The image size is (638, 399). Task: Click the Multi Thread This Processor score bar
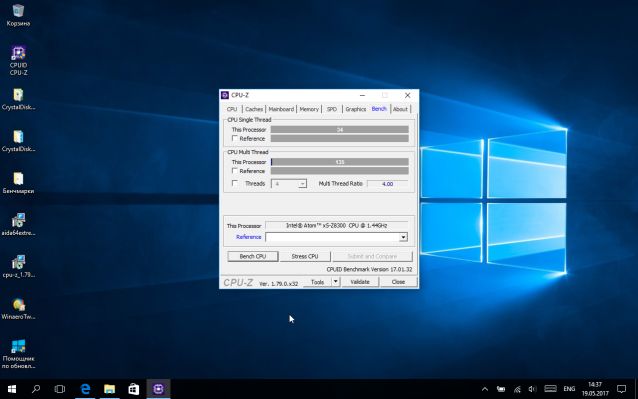(x=340, y=162)
